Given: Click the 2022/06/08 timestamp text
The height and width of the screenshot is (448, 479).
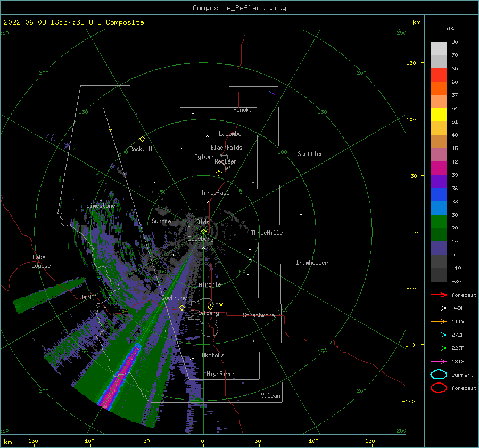Looking at the screenshot, I should click(x=73, y=22).
